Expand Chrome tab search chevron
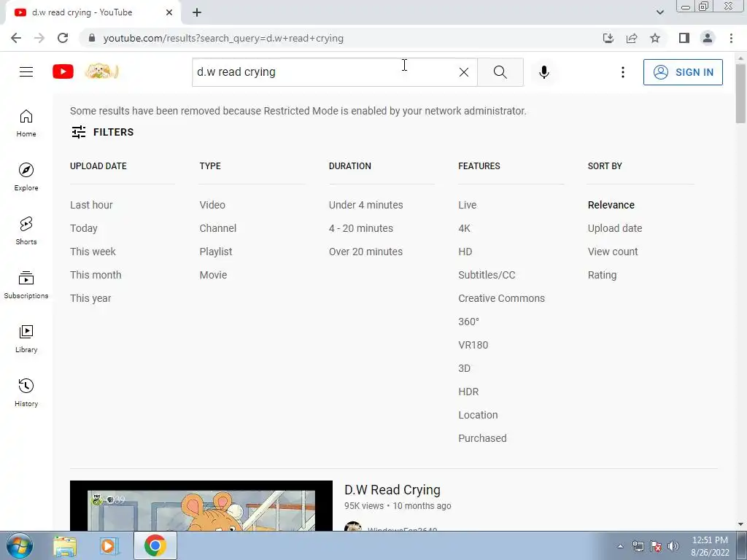Image resolution: width=747 pixels, height=560 pixels. pos(659,12)
